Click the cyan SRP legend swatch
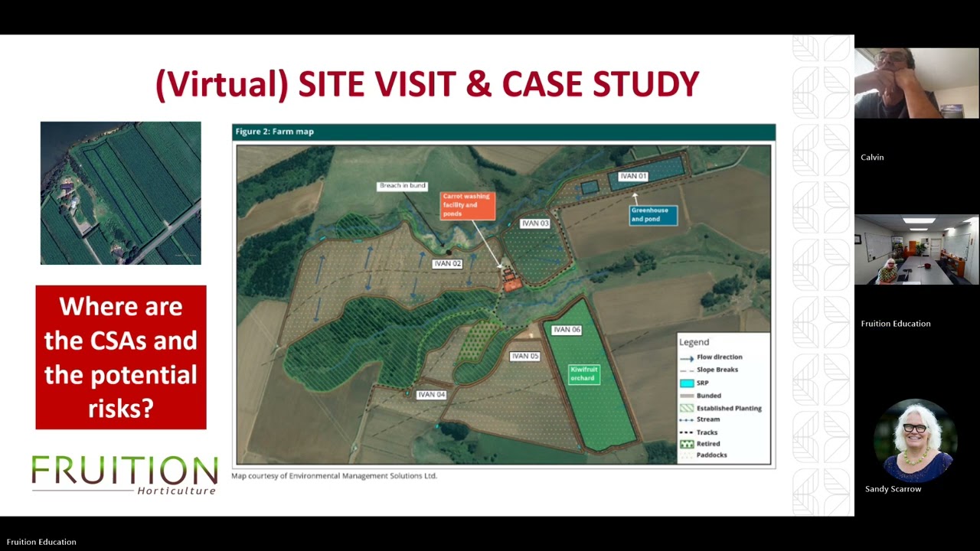The image size is (980, 551). pos(687,383)
